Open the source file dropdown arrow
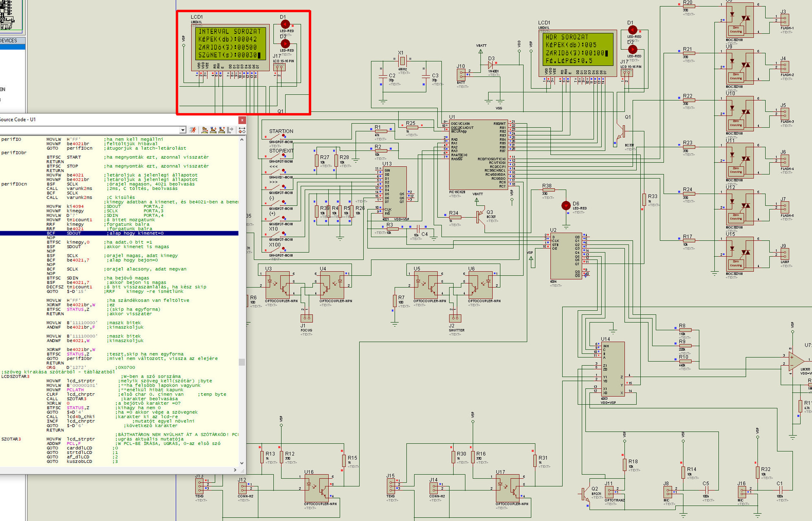Screen dimensions: 812x521 coord(182,130)
